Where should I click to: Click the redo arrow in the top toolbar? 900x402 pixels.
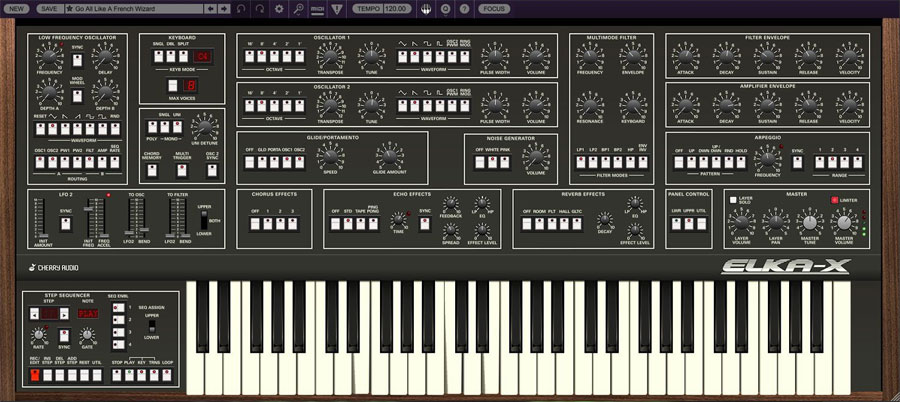(x=260, y=9)
